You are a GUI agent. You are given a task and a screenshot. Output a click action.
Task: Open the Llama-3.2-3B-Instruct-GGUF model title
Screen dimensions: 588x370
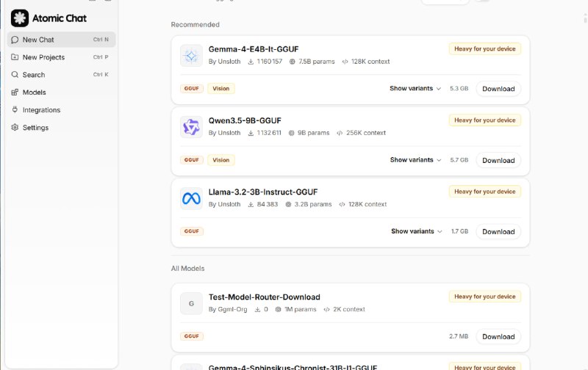click(x=263, y=192)
